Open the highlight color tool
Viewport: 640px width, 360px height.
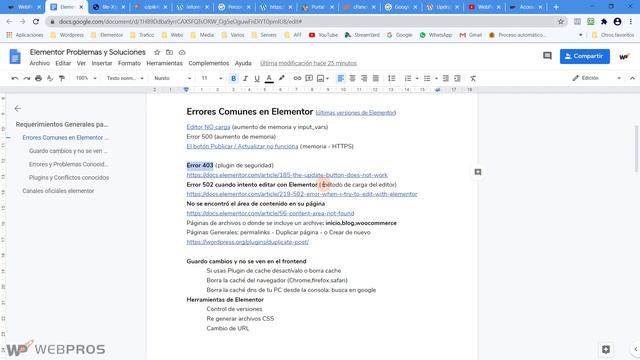point(281,78)
